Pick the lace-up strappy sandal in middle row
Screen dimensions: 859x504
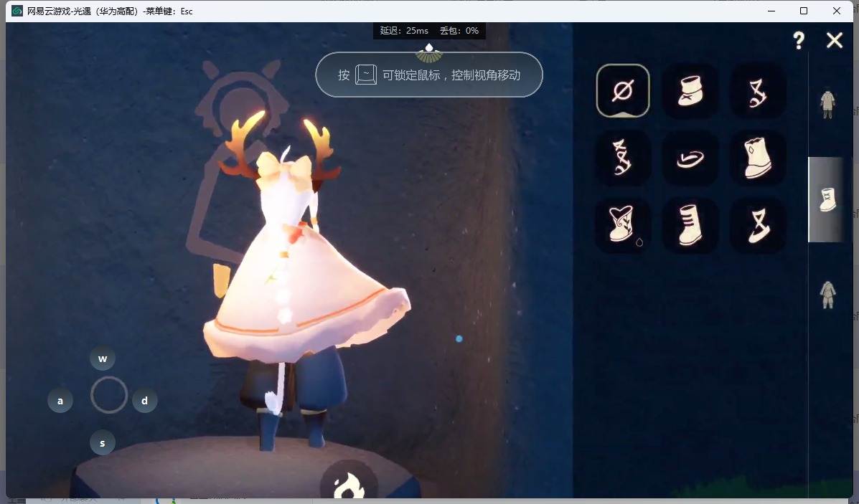[x=622, y=158]
